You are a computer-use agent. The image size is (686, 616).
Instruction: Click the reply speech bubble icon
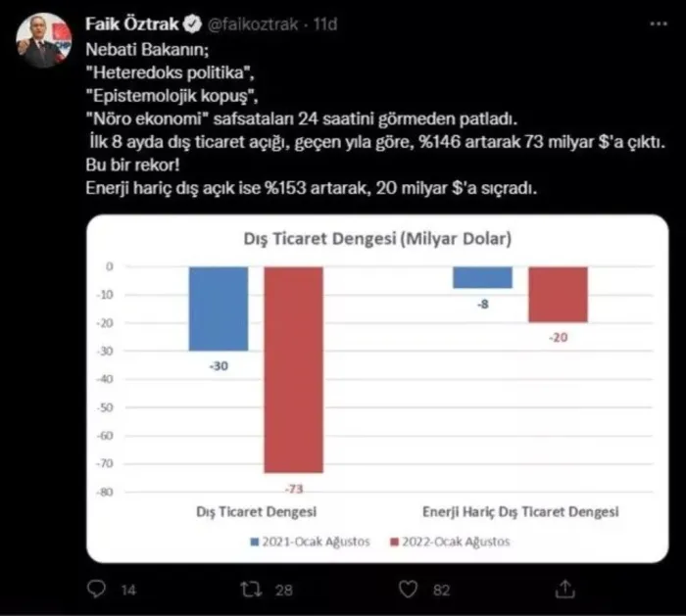96,589
